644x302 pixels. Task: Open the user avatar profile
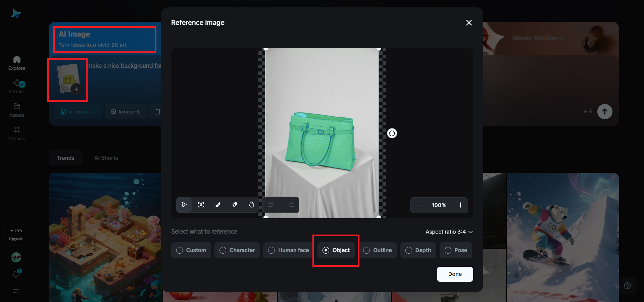point(16,257)
